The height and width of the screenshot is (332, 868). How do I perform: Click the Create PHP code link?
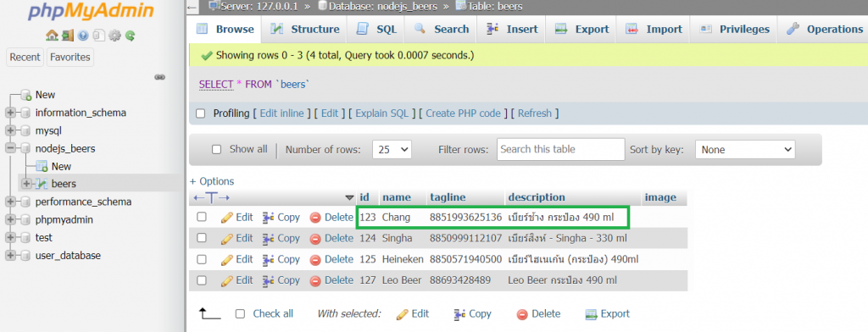(463, 113)
